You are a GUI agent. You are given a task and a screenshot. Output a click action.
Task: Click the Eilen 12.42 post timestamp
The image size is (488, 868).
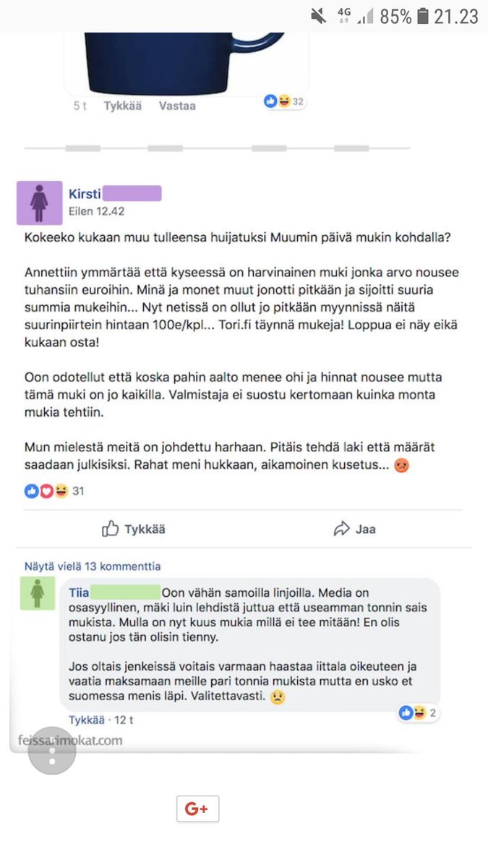96,211
